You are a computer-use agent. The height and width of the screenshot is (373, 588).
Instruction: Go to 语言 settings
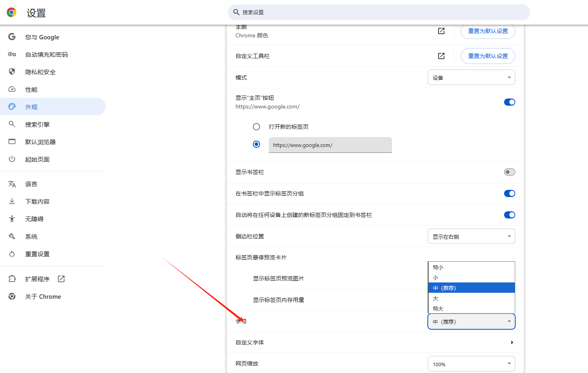(x=53, y=184)
